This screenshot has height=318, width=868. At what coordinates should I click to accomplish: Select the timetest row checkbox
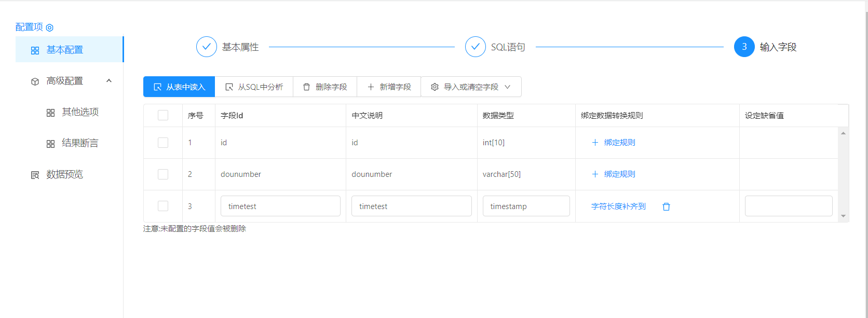[163, 206]
